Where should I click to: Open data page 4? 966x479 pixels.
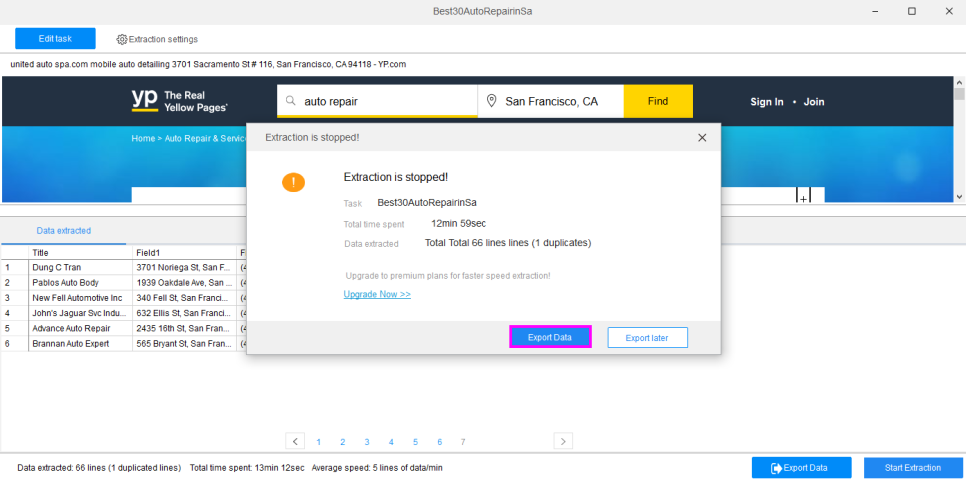tap(391, 442)
